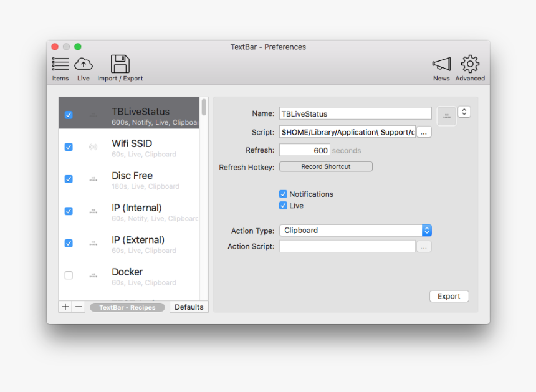Screen dimensions: 536x392
Task: Open the Action Type dropdown
Action: [426, 230]
